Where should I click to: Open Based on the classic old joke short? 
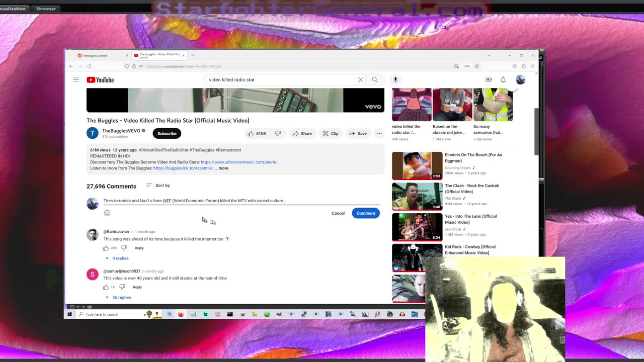pyautogui.click(x=452, y=105)
